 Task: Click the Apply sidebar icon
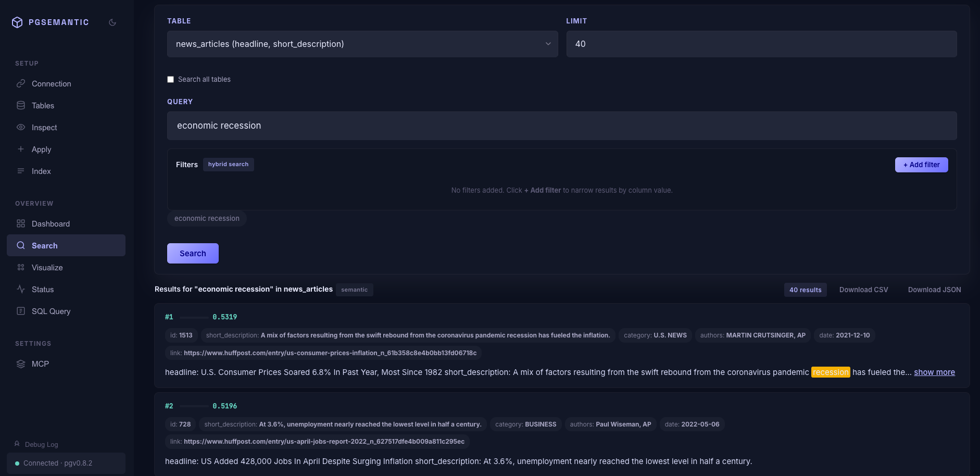[20, 149]
